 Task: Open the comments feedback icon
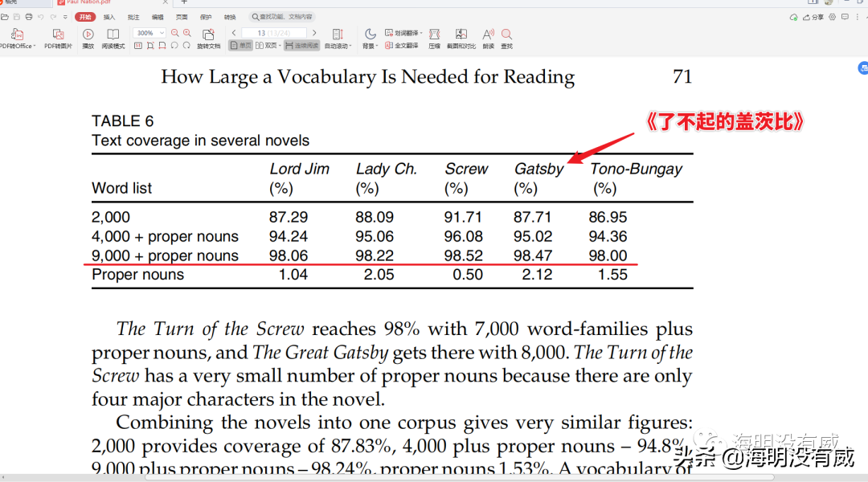coord(845,17)
